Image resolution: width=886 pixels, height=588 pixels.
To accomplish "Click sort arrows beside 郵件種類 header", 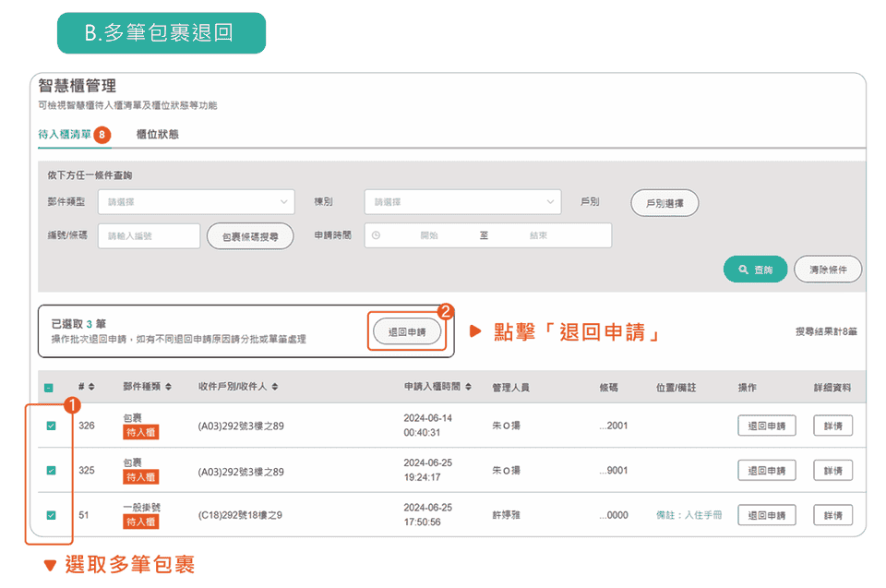I will [168, 387].
